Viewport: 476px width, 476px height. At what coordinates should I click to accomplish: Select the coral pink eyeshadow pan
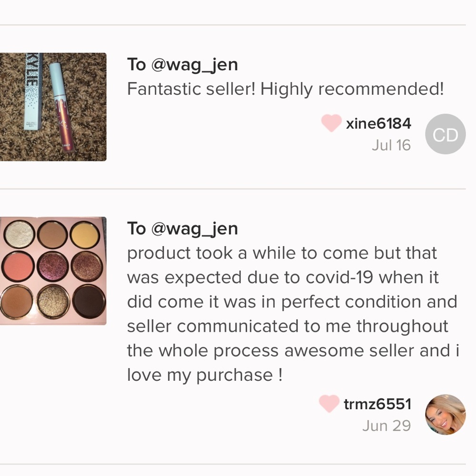click(18, 267)
